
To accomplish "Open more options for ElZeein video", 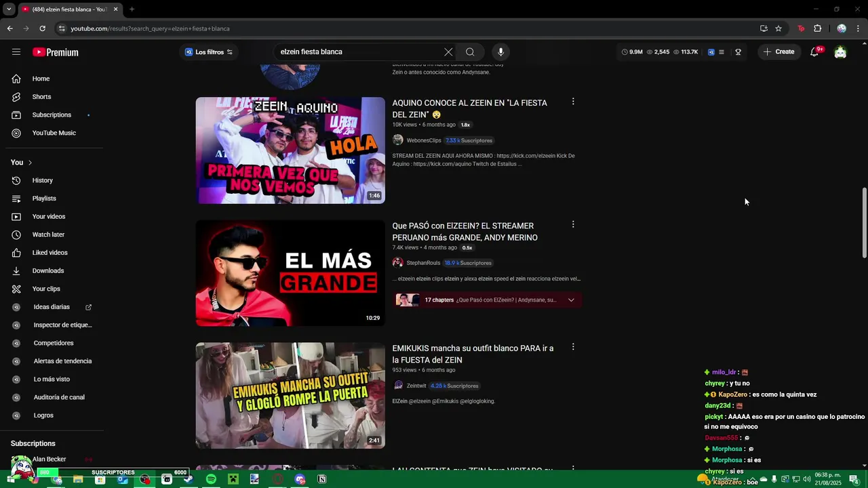I will coord(573,224).
